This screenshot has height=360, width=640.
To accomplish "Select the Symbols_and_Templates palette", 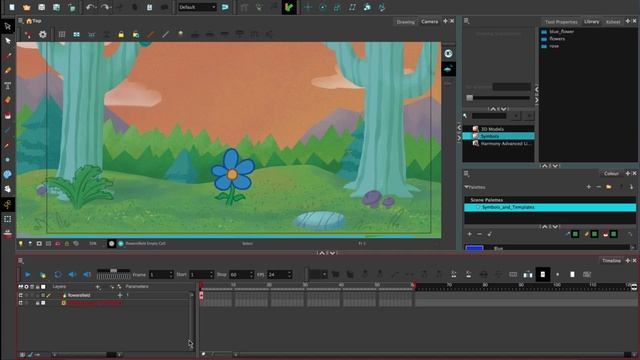I will [x=550, y=207].
